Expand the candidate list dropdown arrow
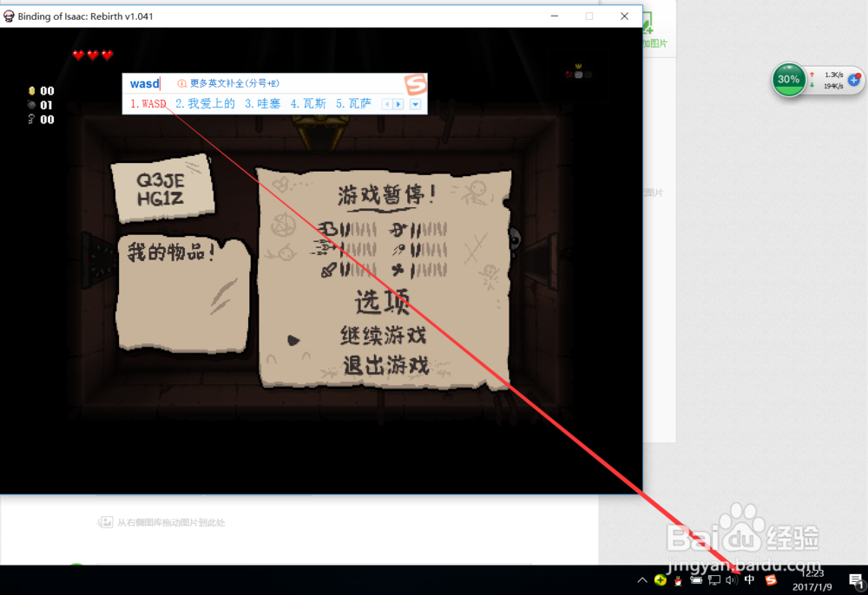Viewport: 868px width, 595px height. (416, 104)
